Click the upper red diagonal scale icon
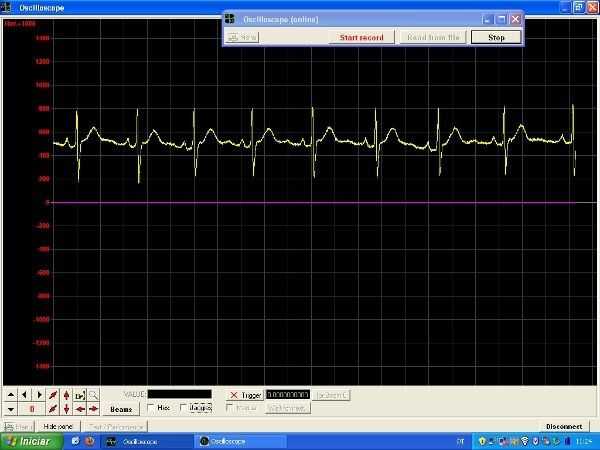 coord(53,395)
